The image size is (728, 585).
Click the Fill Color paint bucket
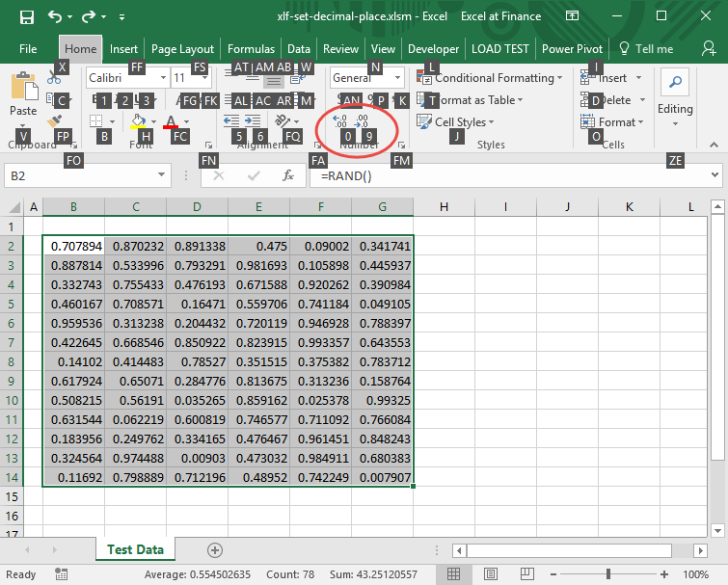[x=139, y=121]
